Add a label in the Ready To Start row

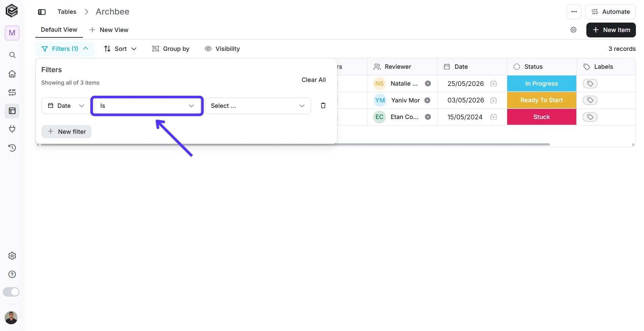[x=590, y=100]
